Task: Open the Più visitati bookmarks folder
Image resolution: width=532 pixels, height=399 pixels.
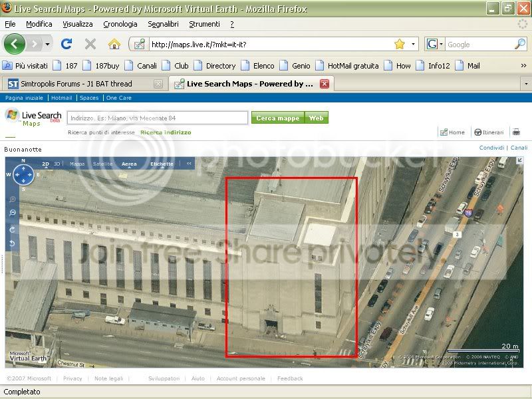Action: (x=25, y=66)
